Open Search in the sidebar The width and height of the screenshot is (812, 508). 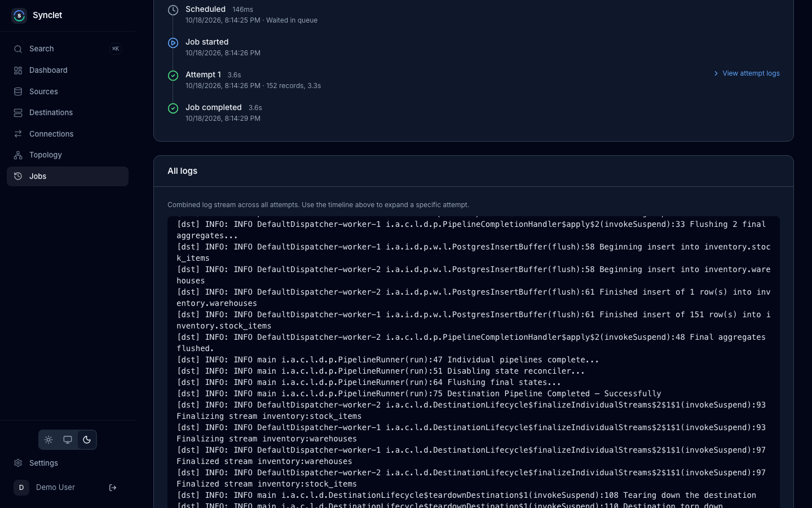[x=68, y=49]
